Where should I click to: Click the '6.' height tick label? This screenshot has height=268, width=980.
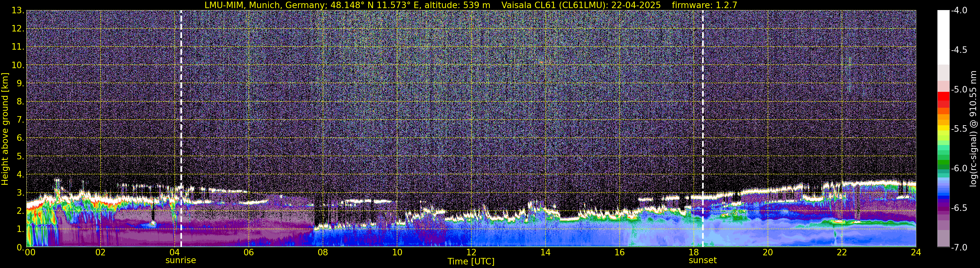click(x=20, y=138)
